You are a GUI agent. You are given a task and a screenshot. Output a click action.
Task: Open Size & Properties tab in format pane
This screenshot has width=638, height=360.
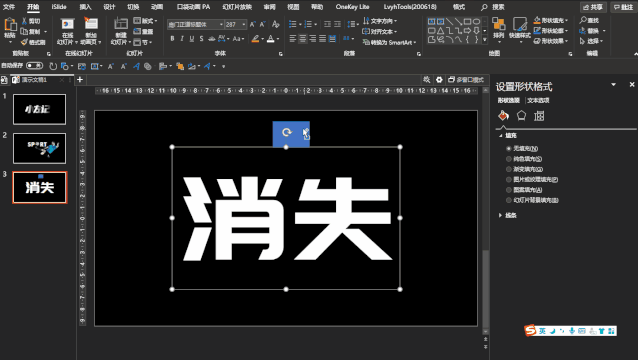tap(539, 116)
